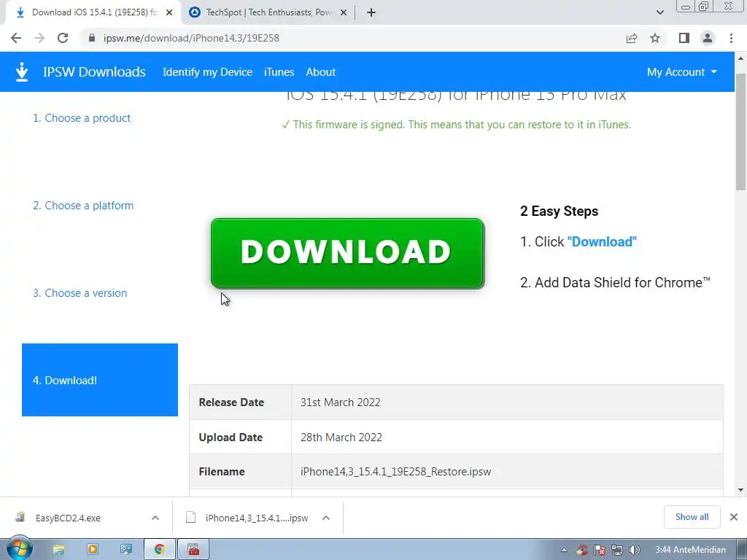This screenshot has width=747, height=560.
Task: Click the network tray icon
Action: 617,550
